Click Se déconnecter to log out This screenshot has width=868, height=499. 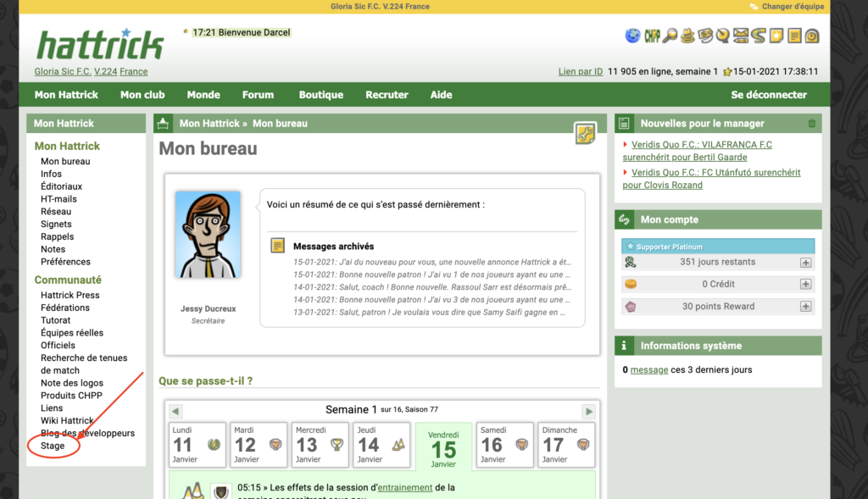click(769, 95)
